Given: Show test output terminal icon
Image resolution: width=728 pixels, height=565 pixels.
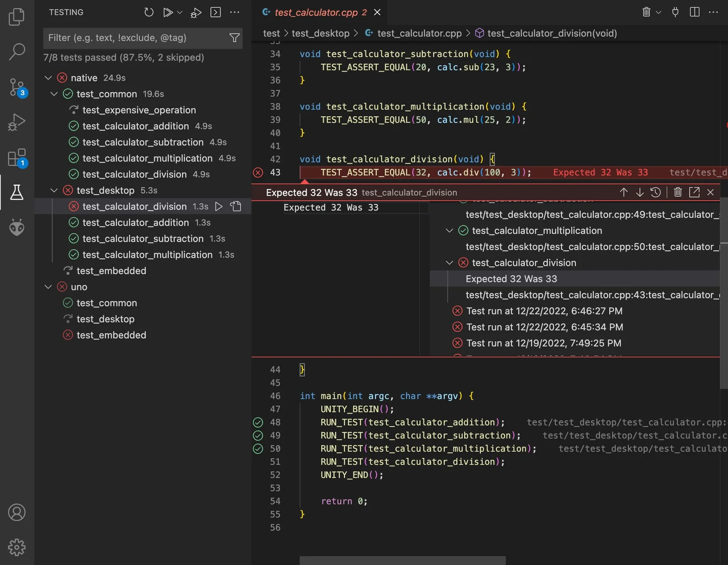Looking at the screenshot, I should point(216,12).
